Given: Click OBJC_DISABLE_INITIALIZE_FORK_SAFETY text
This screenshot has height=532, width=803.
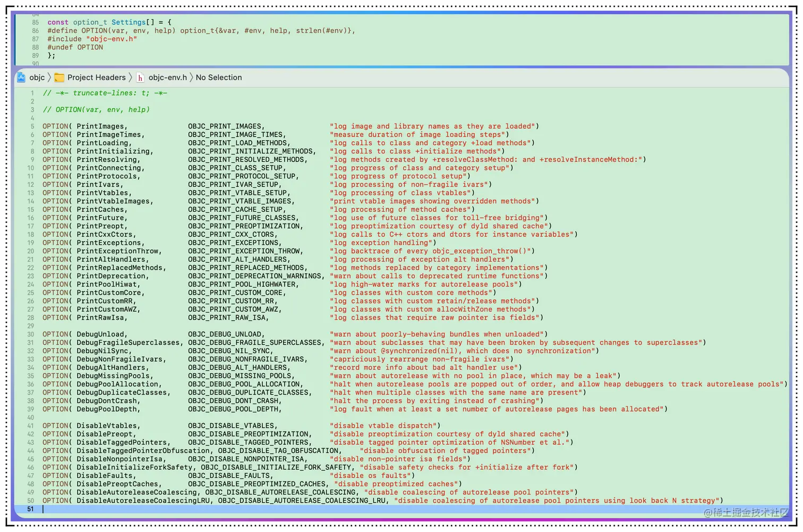Looking at the screenshot, I should (276, 467).
